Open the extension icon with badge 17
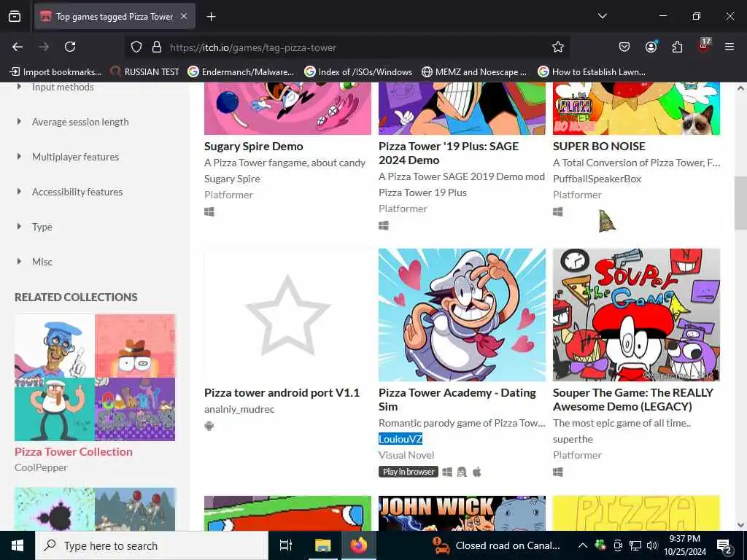 [x=704, y=46]
